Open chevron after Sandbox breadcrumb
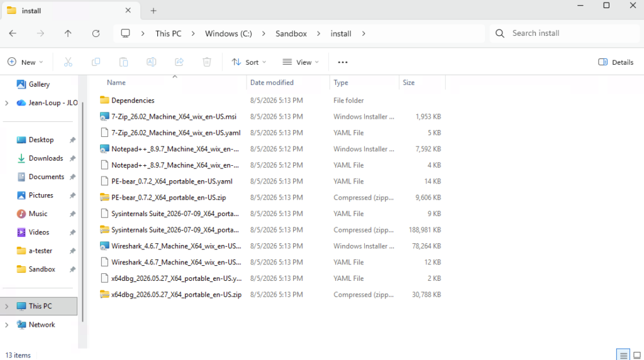Viewport: 644px width, 360px height. [x=318, y=34]
